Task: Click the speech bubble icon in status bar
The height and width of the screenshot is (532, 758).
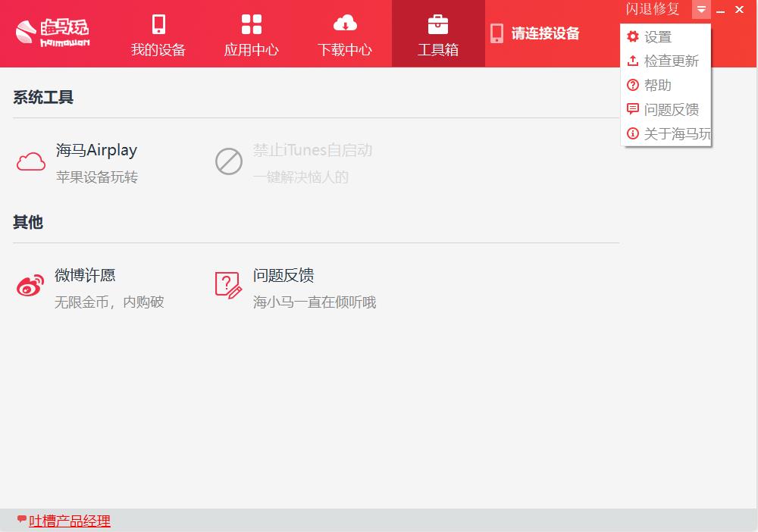Action: 21,520
